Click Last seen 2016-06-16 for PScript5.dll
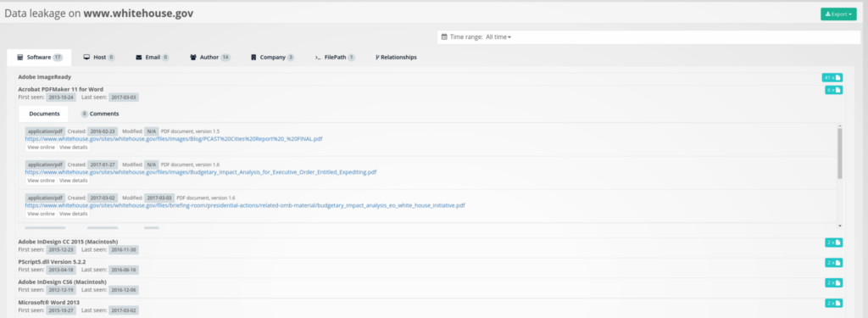The width and height of the screenshot is (868, 318). 124,270
